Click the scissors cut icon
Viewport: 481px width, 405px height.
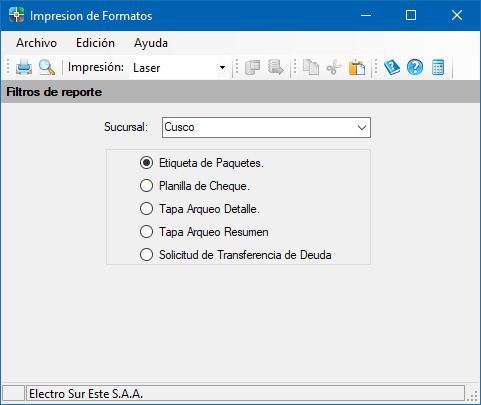tap(334, 67)
